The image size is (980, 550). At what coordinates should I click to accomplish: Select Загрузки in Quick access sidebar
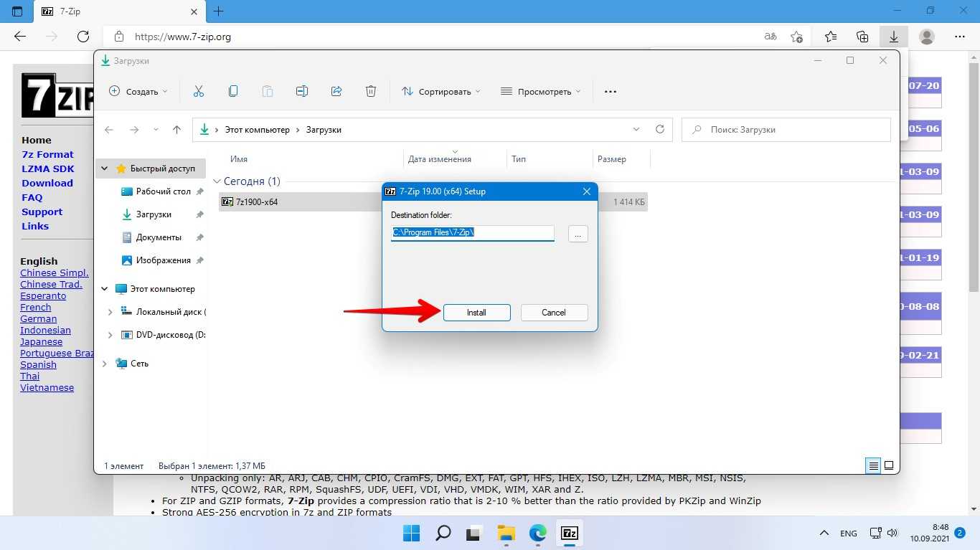click(x=154, y=214)
